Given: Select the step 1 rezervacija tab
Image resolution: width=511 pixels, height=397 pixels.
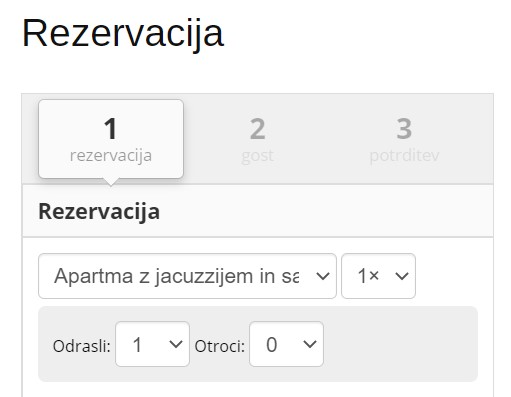Looking at the screenshot, I should [111, 139].
